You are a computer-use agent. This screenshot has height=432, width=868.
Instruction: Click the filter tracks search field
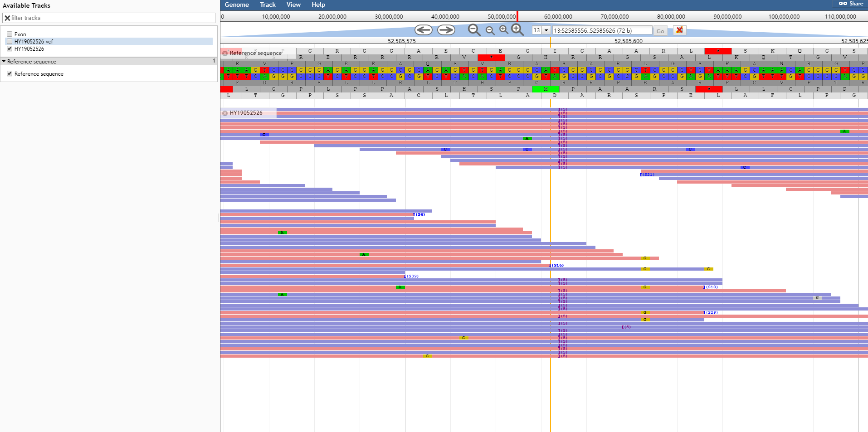pyautogui.click(x=109, y=18)
